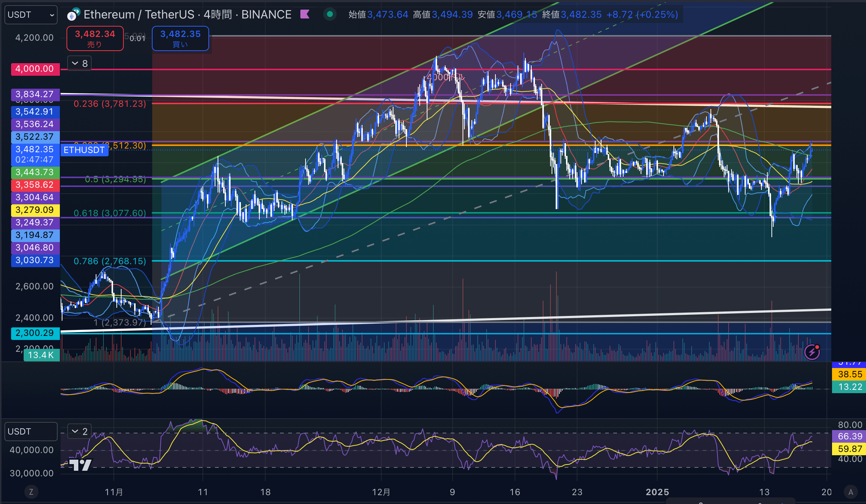Screen dimensions: 866x504
Task: Click the 3,304.64 purple price label
Action: 35,197
